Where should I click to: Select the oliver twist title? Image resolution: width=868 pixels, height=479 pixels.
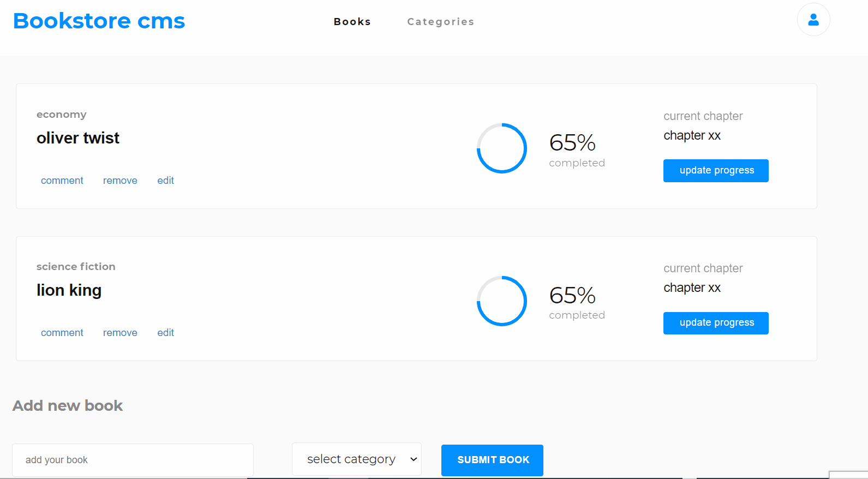click(78, 138)
